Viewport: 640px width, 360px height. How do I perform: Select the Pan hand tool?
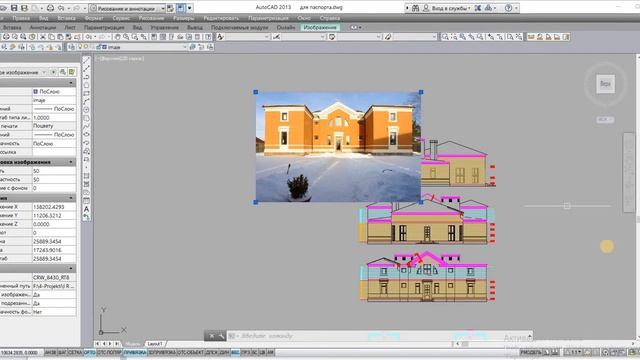pyautogui.click(x=118, y=37)
